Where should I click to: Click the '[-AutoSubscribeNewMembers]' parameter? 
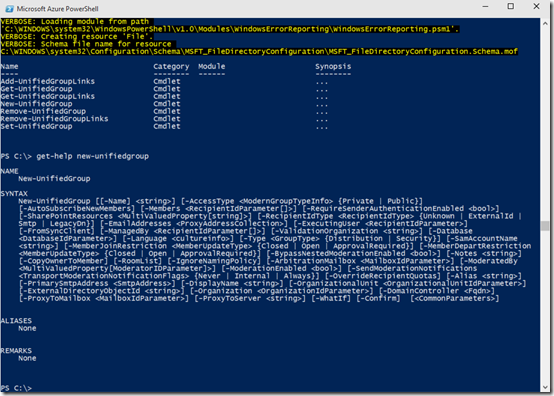tap(77, 208)
